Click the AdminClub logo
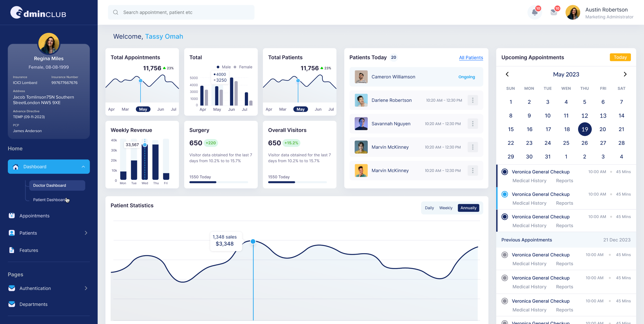 coord(38,12)
